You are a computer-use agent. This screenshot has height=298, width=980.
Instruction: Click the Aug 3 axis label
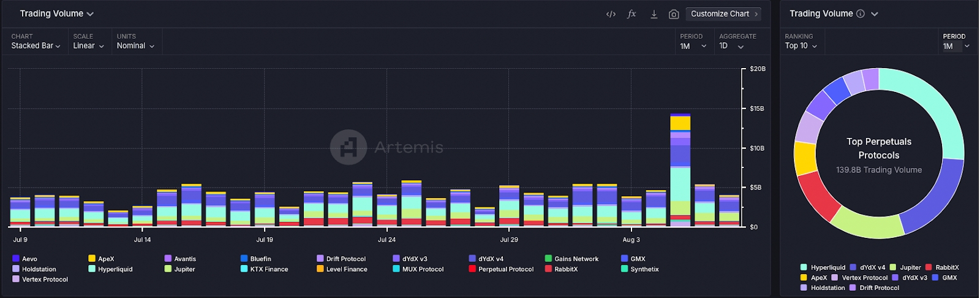[631, 240]
